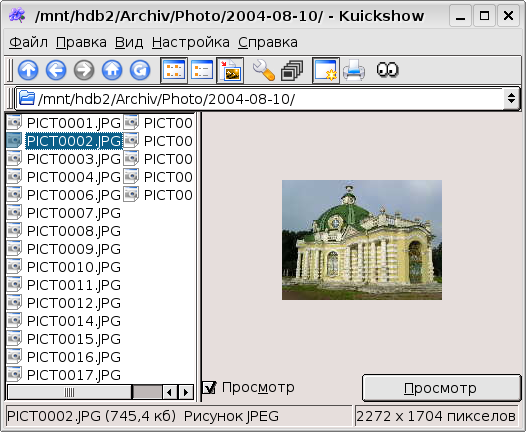The image size is (526, 432).
Task: Reload the current folder listing
Action: [x=140, y=70]
